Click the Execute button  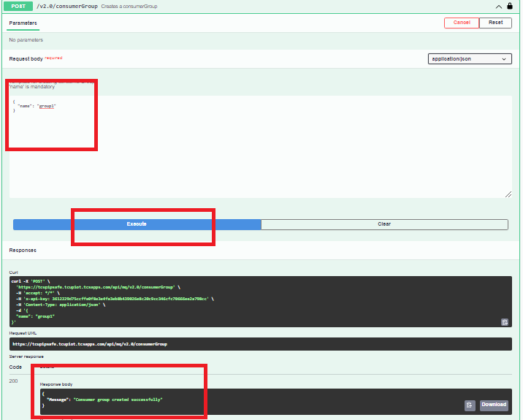pos(137,224)
